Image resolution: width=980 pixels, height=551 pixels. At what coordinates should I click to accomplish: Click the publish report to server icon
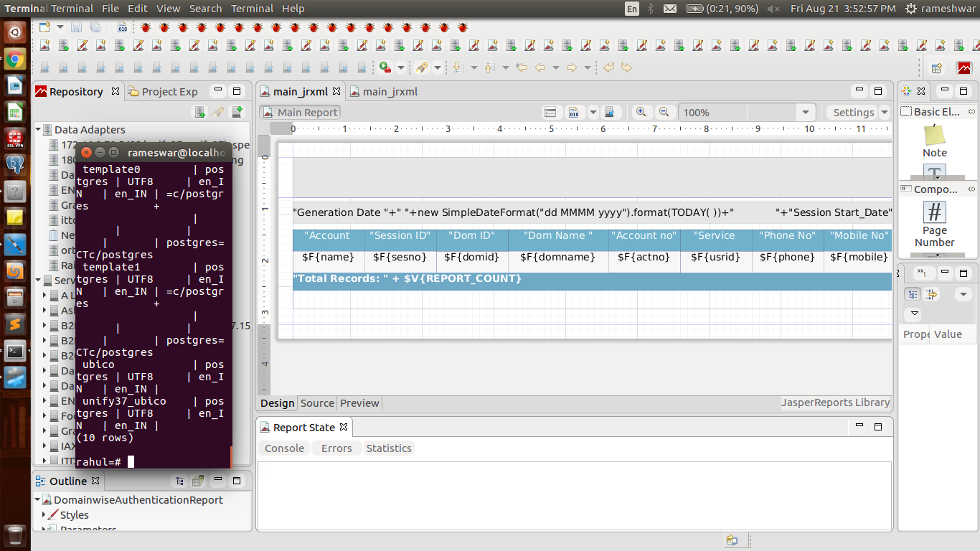611,113
